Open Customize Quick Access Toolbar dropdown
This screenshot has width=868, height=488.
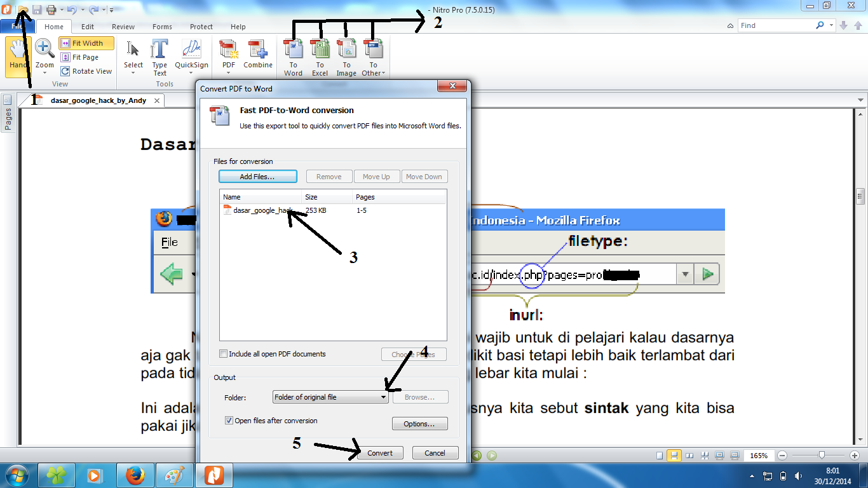tap(111, 10)
